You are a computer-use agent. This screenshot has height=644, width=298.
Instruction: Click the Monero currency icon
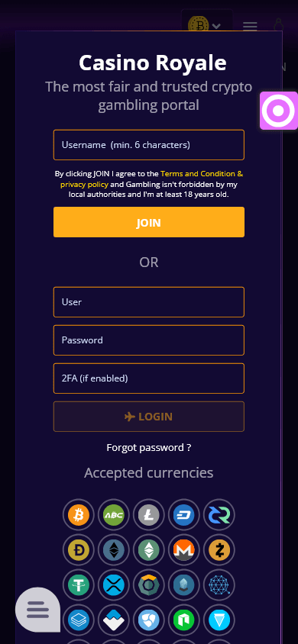click(183, 550)
